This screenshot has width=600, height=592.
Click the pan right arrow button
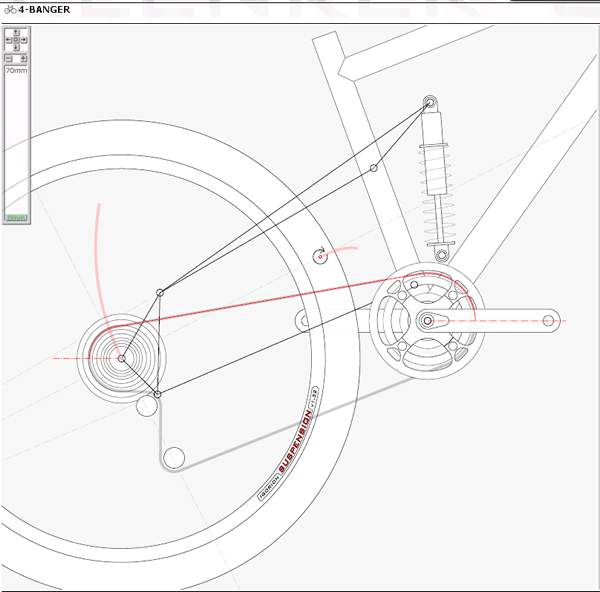point(23,40)
